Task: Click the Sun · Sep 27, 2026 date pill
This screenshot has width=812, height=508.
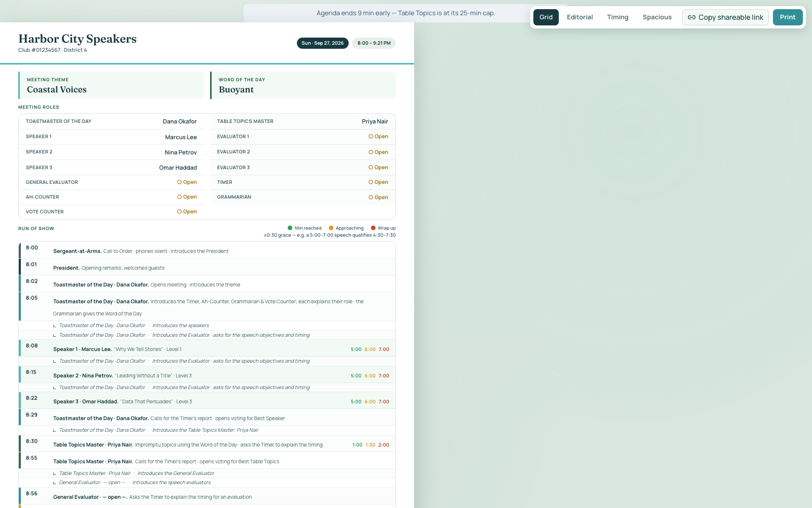Action: [x=323, y=43]
